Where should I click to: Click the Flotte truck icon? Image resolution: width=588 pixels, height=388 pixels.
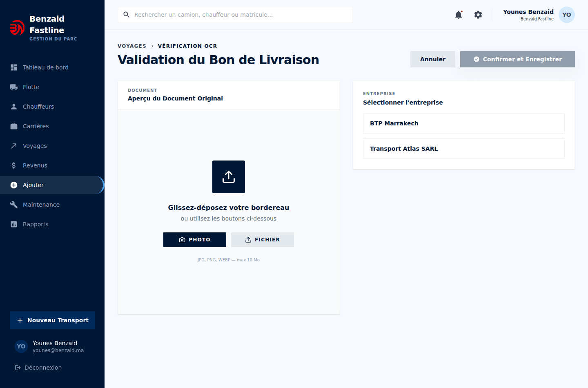14,87
